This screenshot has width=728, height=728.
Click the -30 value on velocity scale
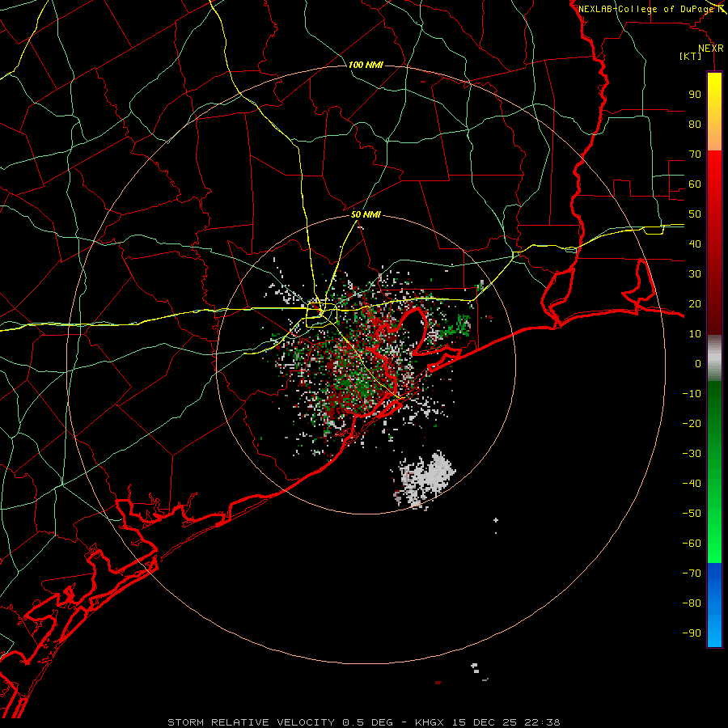pos(692,454)
